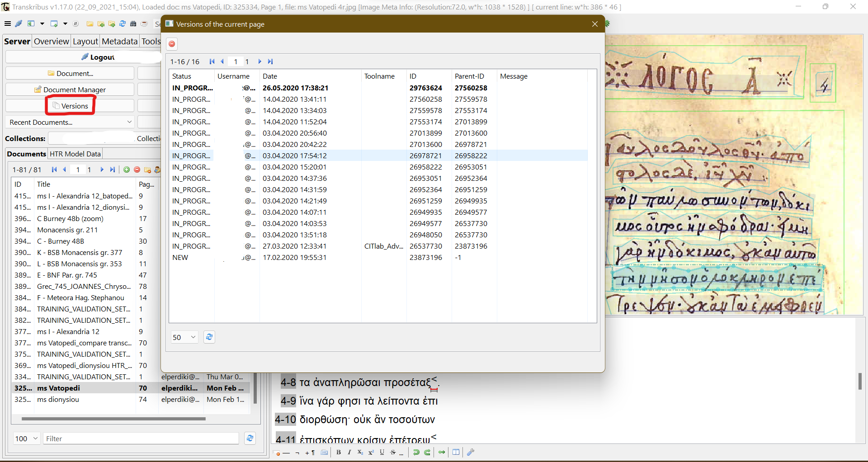
Task: Sort versions by Date column header
Action: click(x=311, y=76)
